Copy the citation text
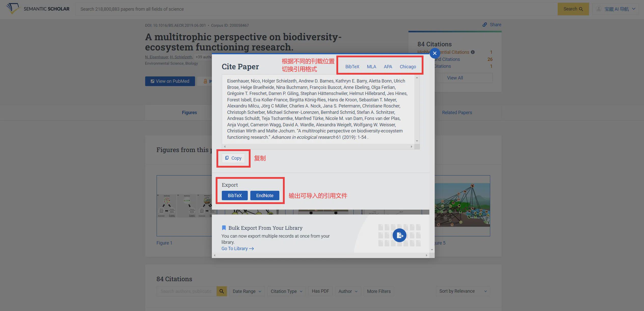 (x=233, y=158)
